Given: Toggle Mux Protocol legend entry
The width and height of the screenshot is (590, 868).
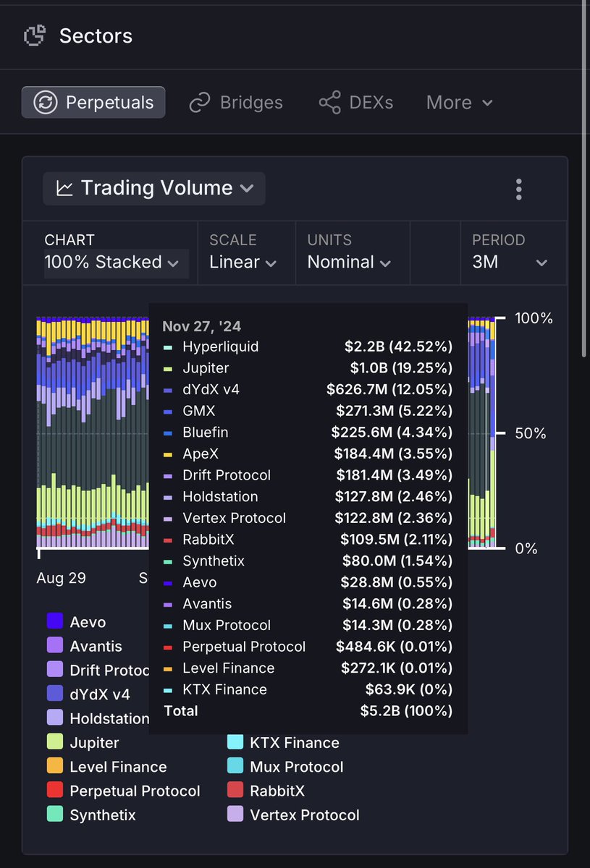Looking at the screenshot, I should (285, 767).
